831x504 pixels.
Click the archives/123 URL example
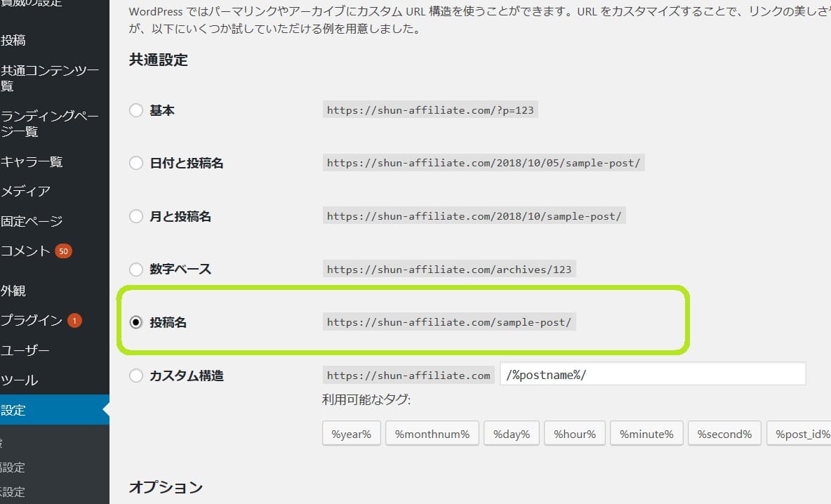point(449,270)
